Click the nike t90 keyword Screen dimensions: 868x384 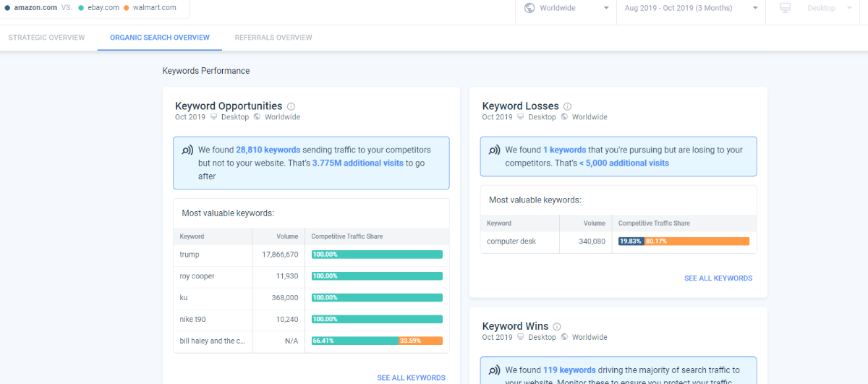pyautogui.click(x=195, y=319)
